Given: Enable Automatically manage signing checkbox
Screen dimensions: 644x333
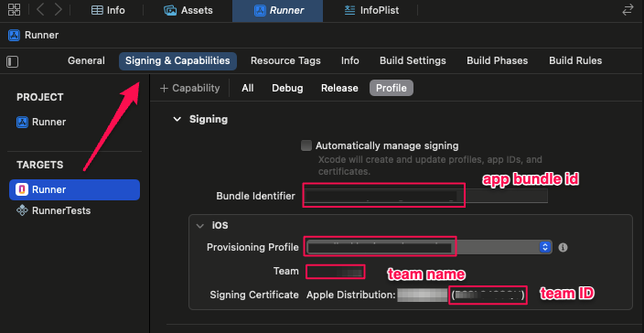Looking at the screenshot, I should coord(306,145).
